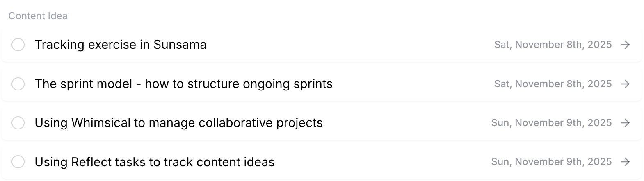Open the date on the Reflect tasks row

click(551, 162)
